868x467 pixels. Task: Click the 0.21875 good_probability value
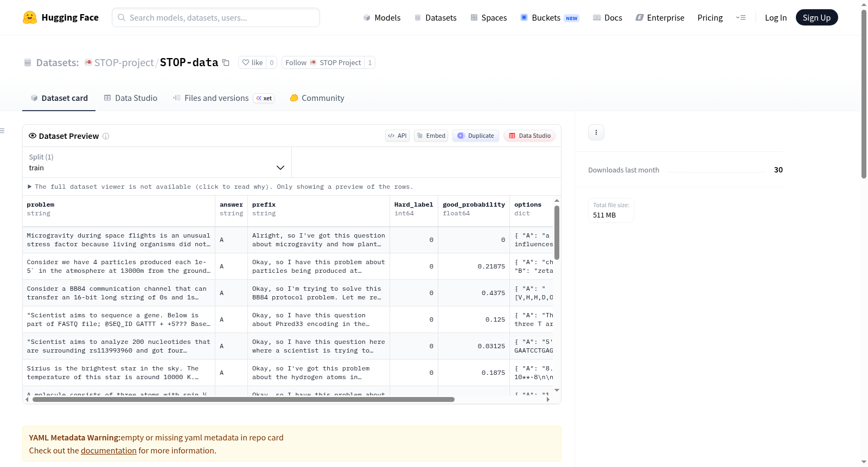[492, 266]
